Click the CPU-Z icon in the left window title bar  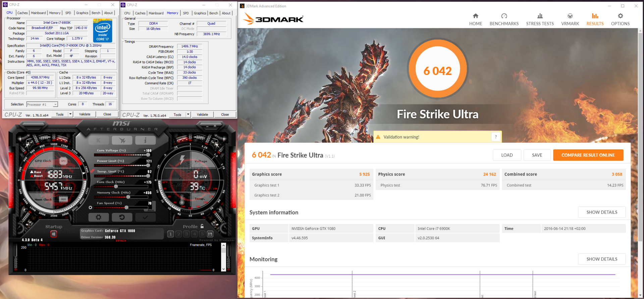[x=5, y=4]
